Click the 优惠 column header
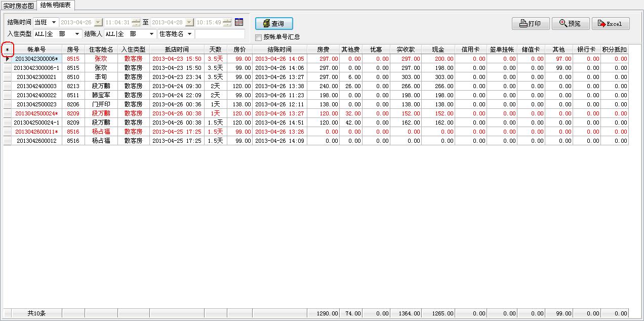The width and height of the screenshot is (644, 321). click(376, 49)
